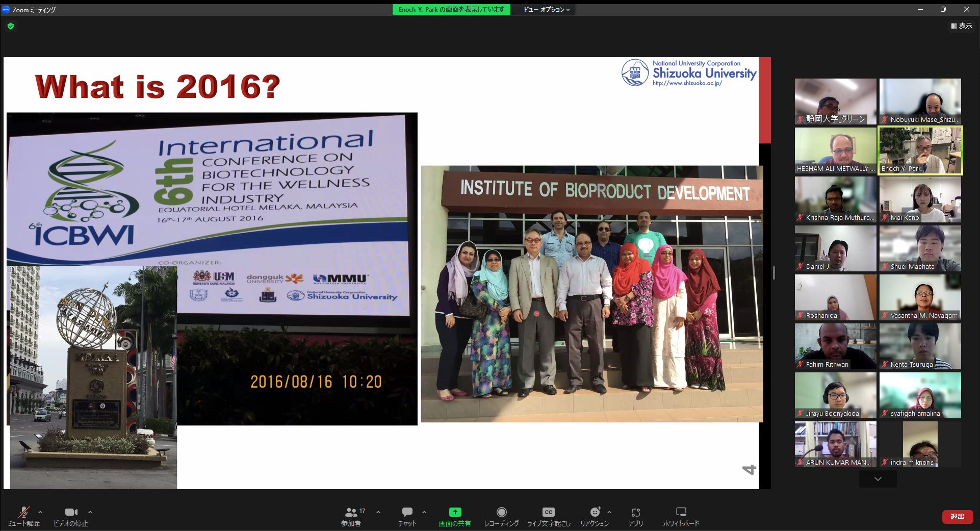
Task: Open video options arrow beside camera
Action: 90,512
